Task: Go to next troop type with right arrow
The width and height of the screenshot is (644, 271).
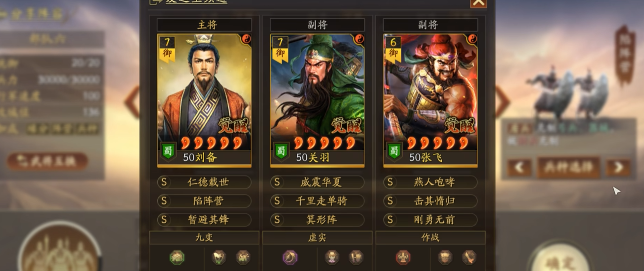Action: (x=618, y=168)
